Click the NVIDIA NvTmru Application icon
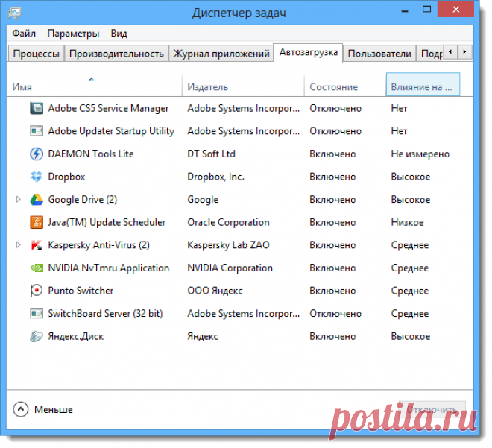This screenshot has height=448, width=492. [37, 268]
